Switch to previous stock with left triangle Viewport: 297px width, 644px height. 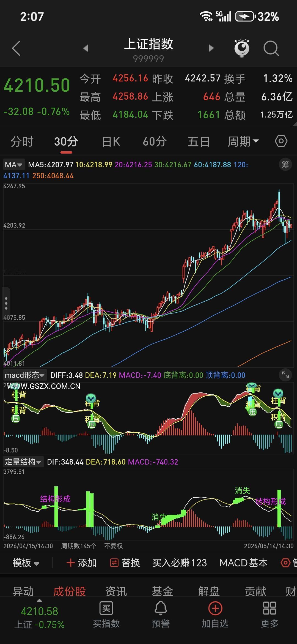(86, 48)
